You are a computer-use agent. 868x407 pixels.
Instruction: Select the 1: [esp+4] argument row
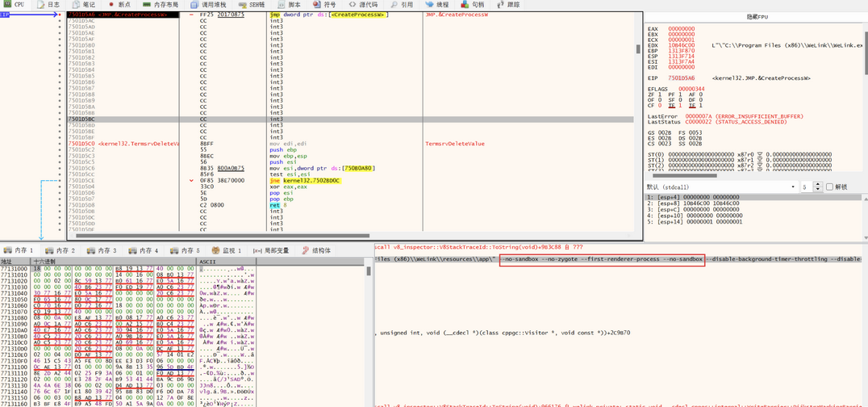[x=753, y=197]
